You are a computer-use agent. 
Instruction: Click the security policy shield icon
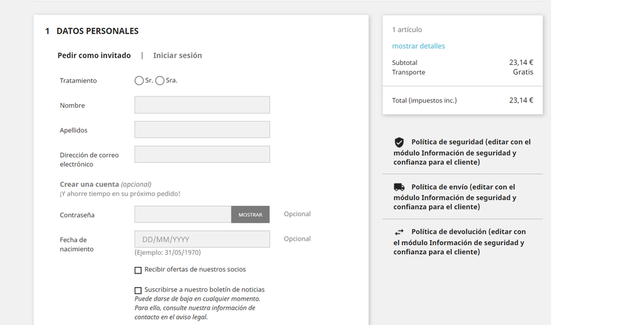399,142
